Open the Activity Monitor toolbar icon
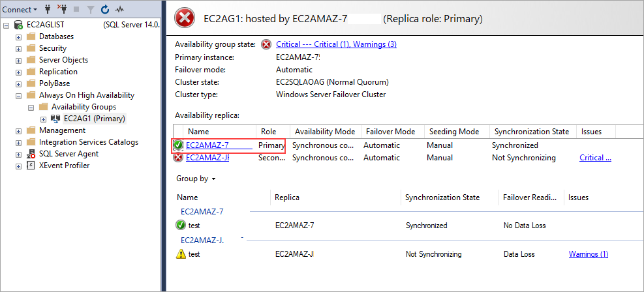The width and height of the screenshot is (644, 292). 118,10
